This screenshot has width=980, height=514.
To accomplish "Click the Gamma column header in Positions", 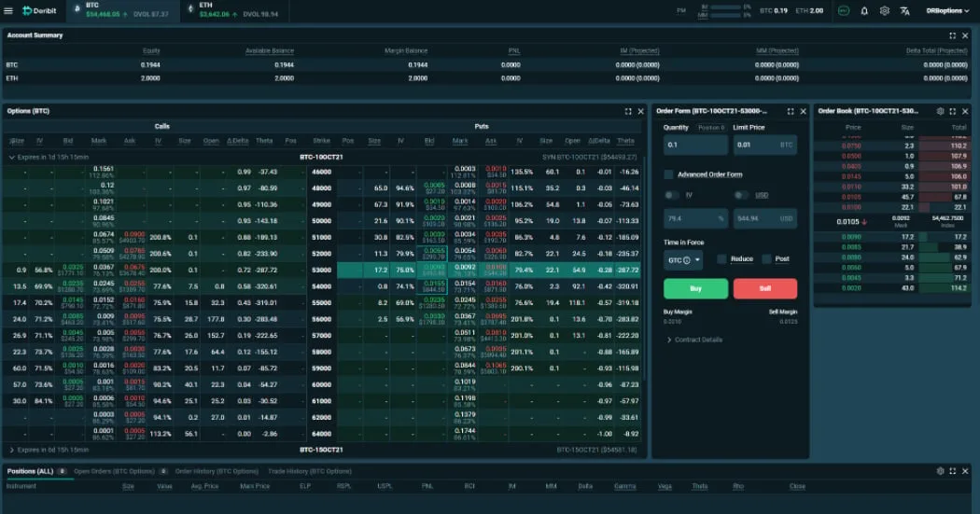I will 625,486.
